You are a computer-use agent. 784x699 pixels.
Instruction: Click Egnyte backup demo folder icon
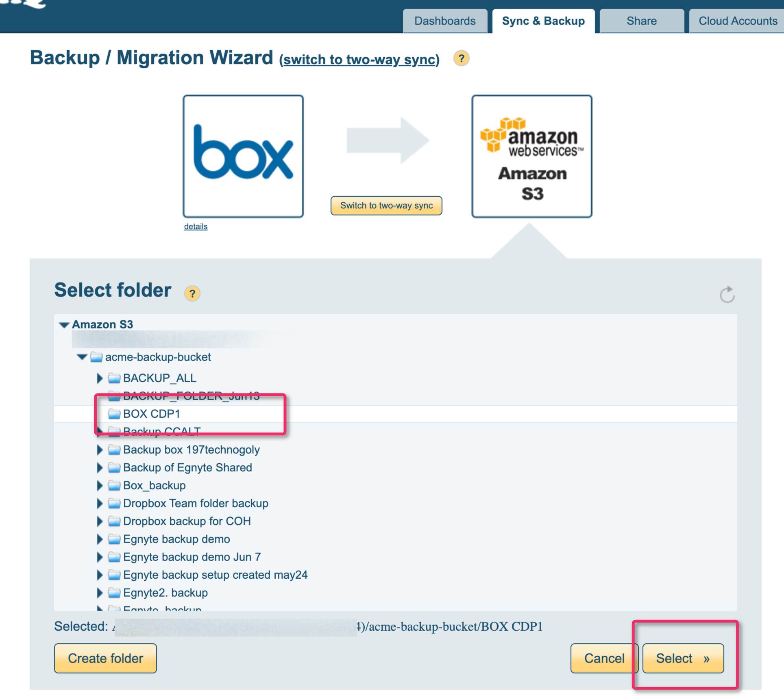(114, 539)
